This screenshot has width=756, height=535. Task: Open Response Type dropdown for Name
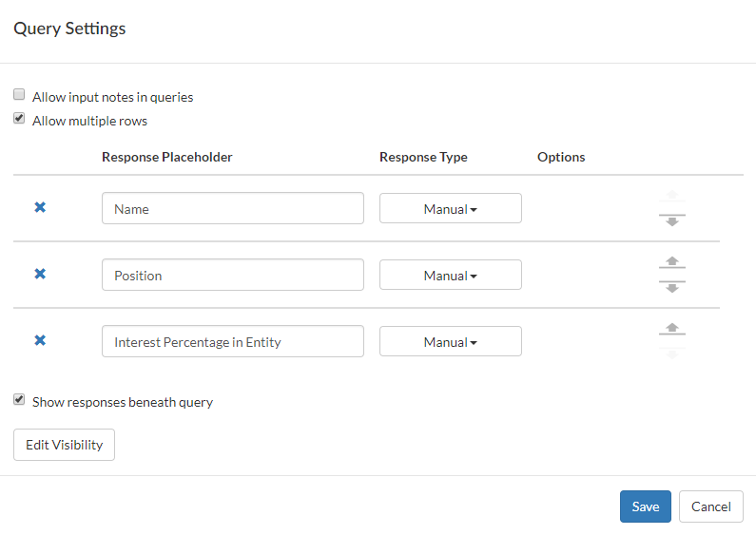coord(450,209)
